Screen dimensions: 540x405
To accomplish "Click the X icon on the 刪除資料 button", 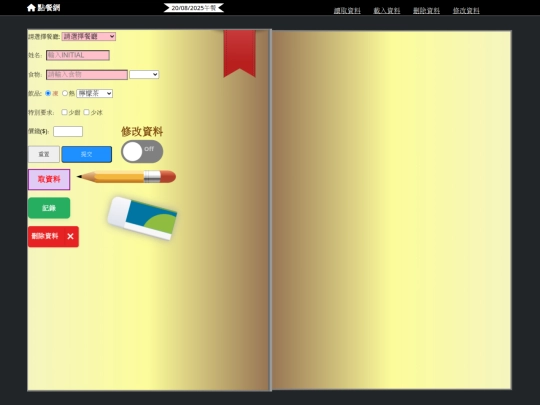I will (x=70, y=236).
